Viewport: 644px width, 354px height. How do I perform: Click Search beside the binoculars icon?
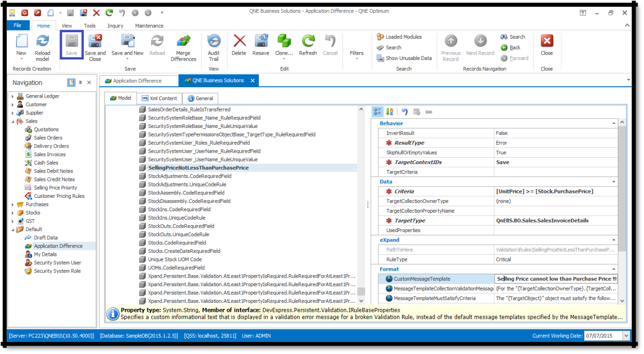[513, 37]
